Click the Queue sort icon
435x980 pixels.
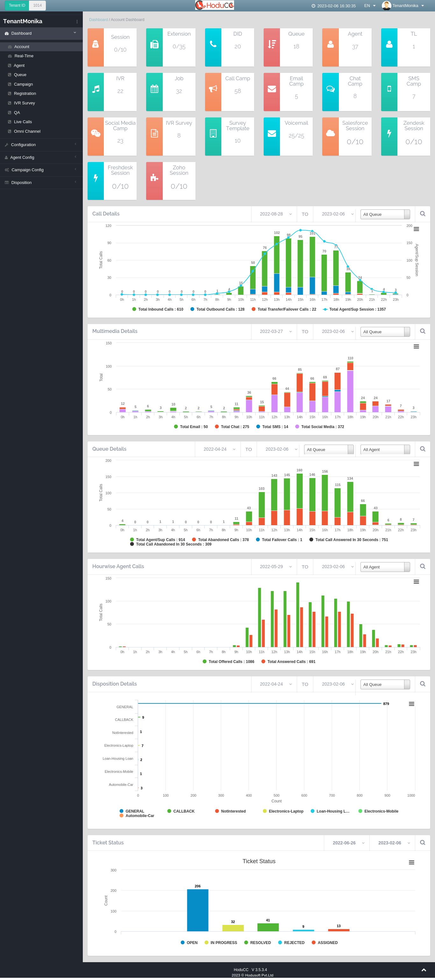pos(272,45)
